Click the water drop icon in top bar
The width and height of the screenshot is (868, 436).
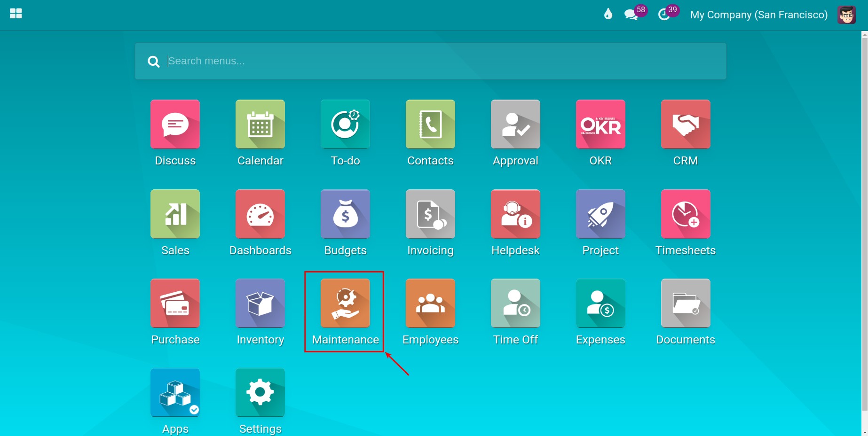[608, 14]
